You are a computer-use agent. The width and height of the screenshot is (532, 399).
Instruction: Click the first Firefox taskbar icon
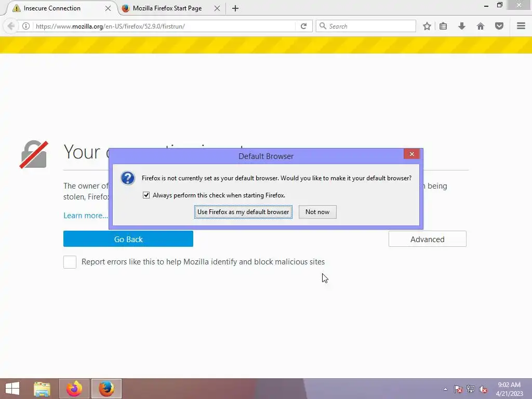74,389
